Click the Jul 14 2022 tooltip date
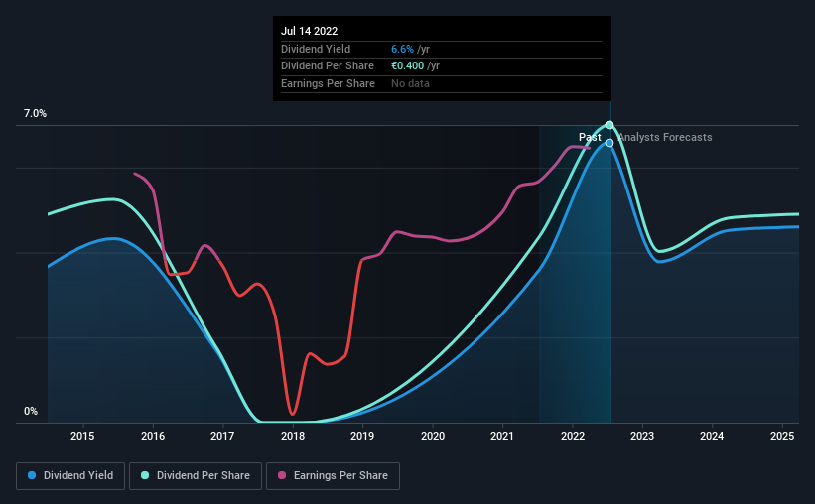Screen dimensions: 815x504 pos(310,31)
